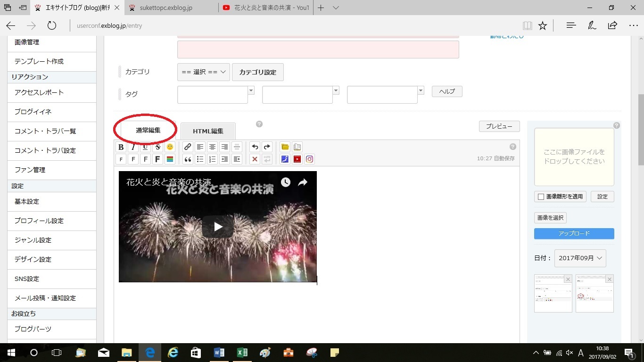The width and height of the screenshot is (644, 362).
Task: Insert a hyperlink with chain icon
Action: pyautogui.click(x=188, y=147)
